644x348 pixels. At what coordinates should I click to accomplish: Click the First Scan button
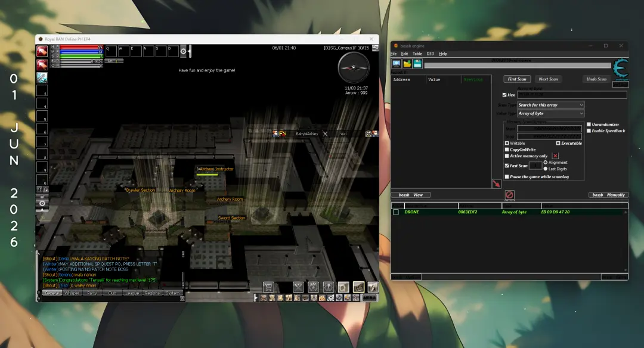coord(517,79)
